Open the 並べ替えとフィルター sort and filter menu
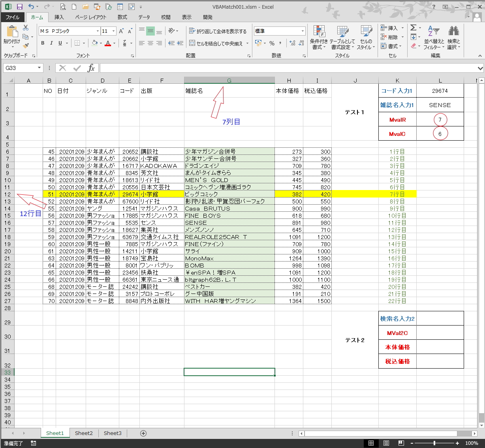 (x=434, y=38)
